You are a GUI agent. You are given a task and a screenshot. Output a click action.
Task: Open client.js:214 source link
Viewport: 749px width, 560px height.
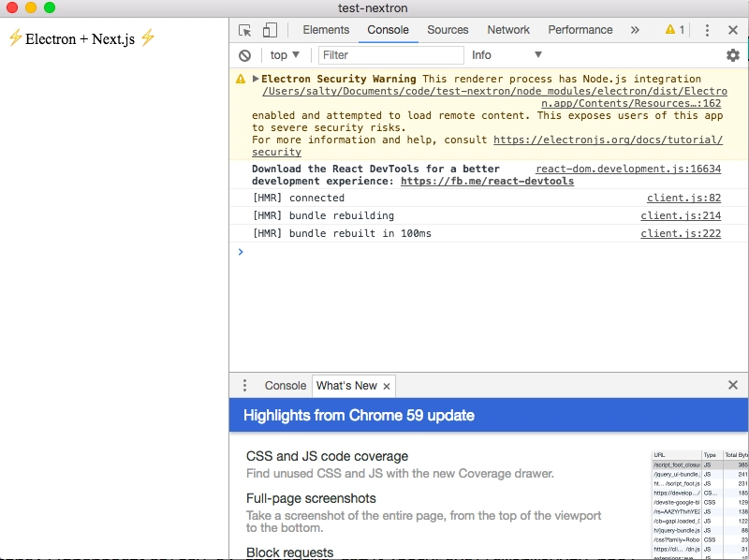coord(681,215)
